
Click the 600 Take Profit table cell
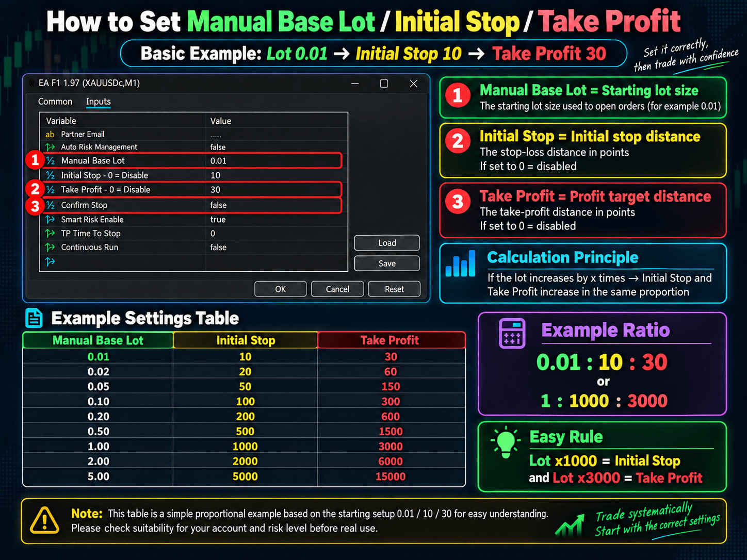point(391,417)
